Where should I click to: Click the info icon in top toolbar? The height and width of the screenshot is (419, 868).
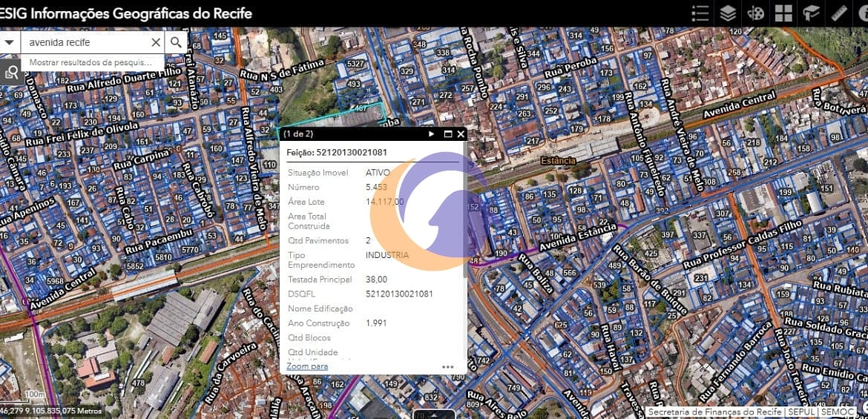tap(861, 13)
